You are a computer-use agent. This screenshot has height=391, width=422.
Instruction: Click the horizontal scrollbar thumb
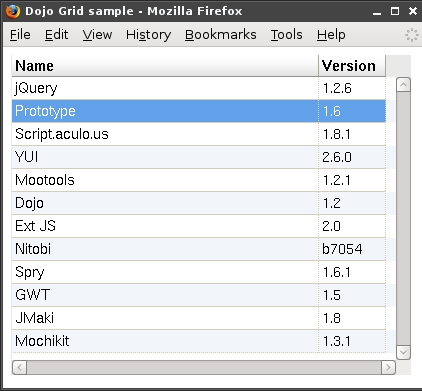[204, 367]
